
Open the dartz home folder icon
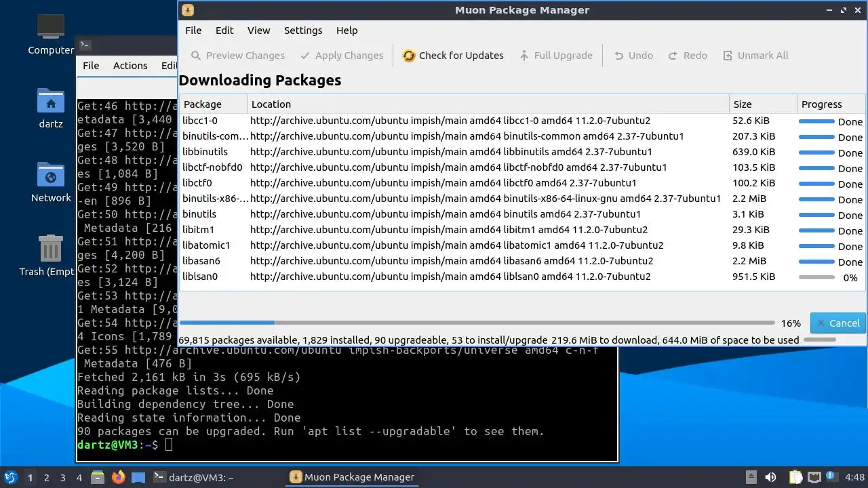click(x=51, y=108)
